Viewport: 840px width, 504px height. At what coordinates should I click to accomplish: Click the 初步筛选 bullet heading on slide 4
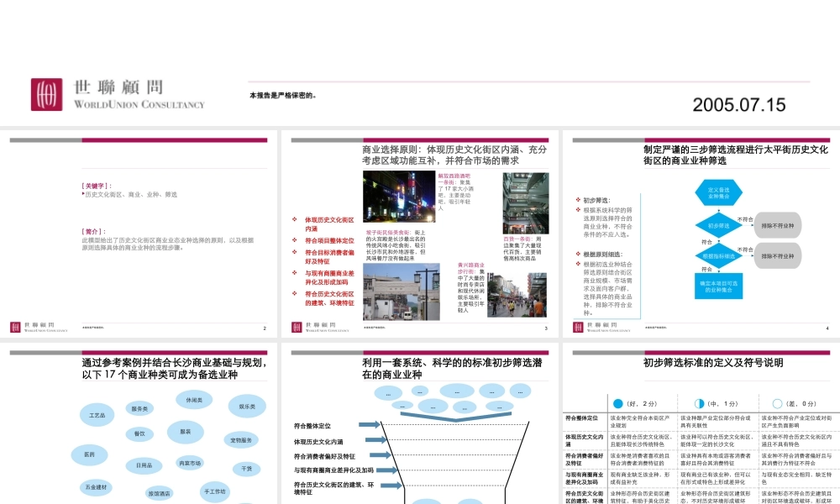pyautogui.click(x=596, y=200)
